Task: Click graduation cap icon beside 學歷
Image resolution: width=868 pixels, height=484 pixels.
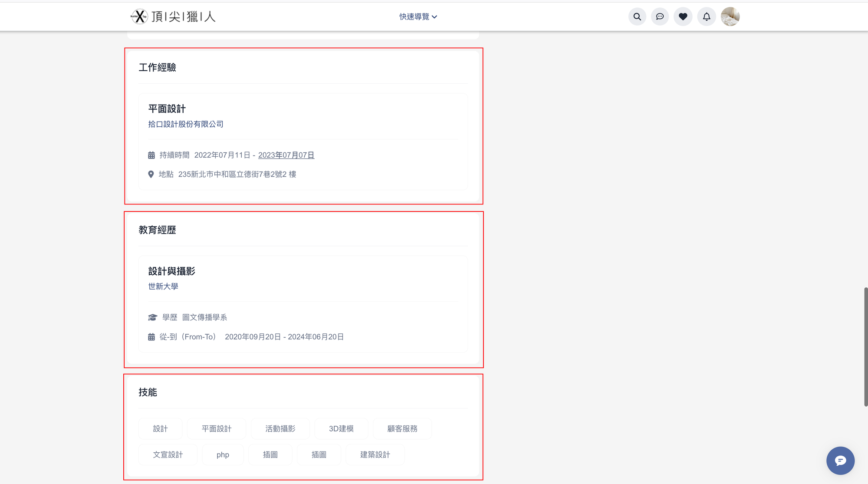Action: [x=152, y=317]
